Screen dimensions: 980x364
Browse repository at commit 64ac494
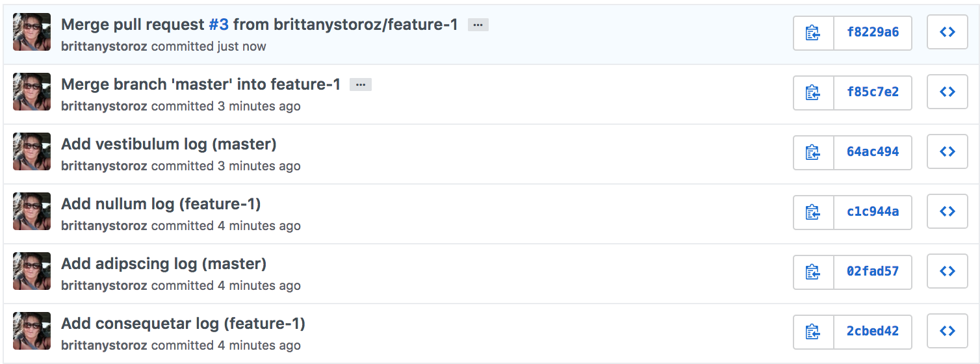click(x=947, y=152)
